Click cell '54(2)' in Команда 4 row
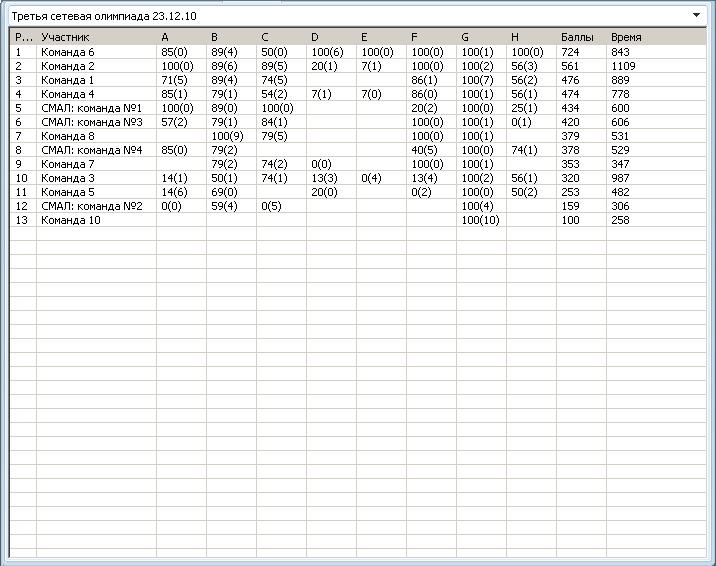 (274, 94)
